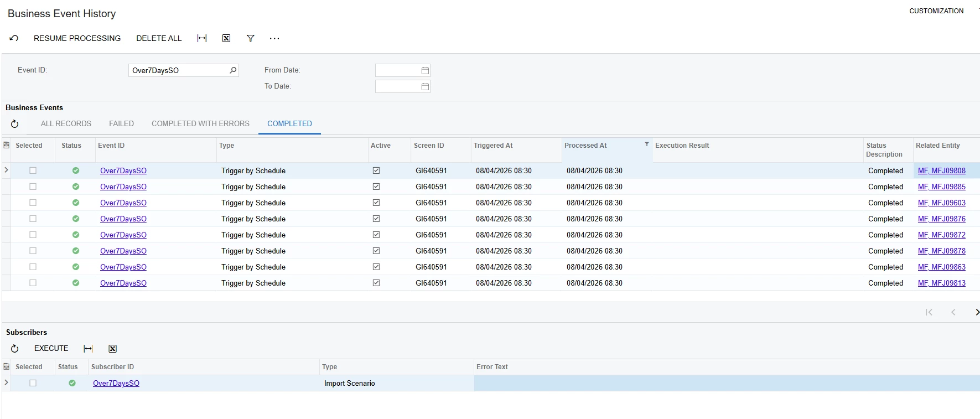Click the Event ID lookup magnifier icon

pos(233,70)
